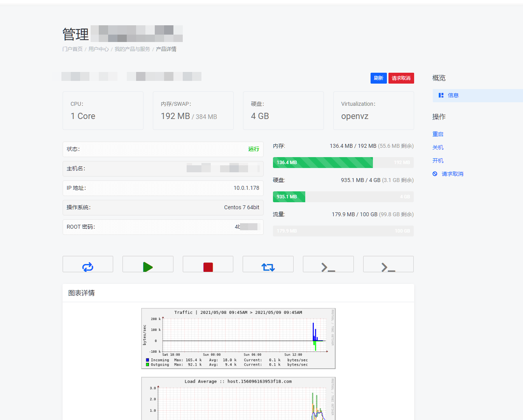The image size is (523, 420).
Task: Click the red 请求取消 button
Action: (x=401, y=78)
